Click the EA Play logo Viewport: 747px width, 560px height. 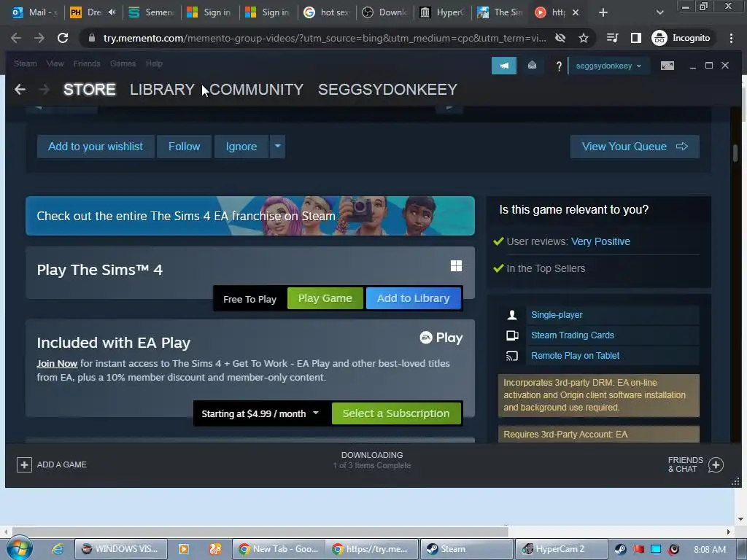[x=441, y=338]
